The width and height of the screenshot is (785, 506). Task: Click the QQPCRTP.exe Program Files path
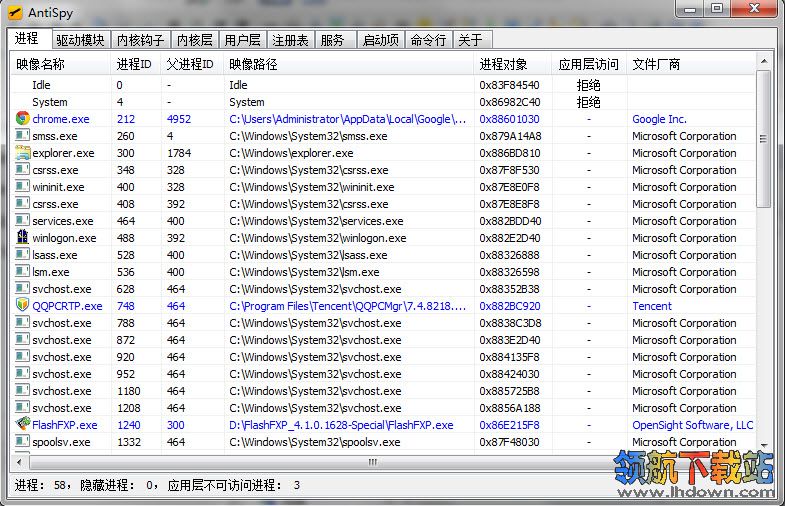coord(347,306)
